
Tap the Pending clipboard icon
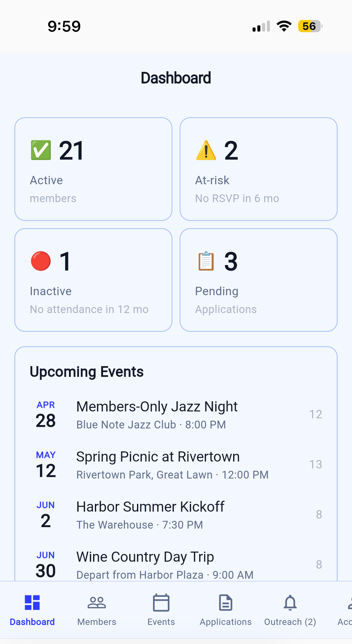click(x=206, y=261)
